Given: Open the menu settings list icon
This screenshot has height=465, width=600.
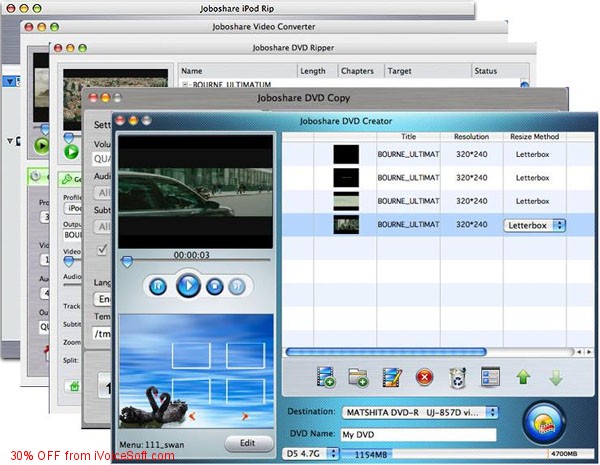Looking at the screenshot, I should click(490, 377).
